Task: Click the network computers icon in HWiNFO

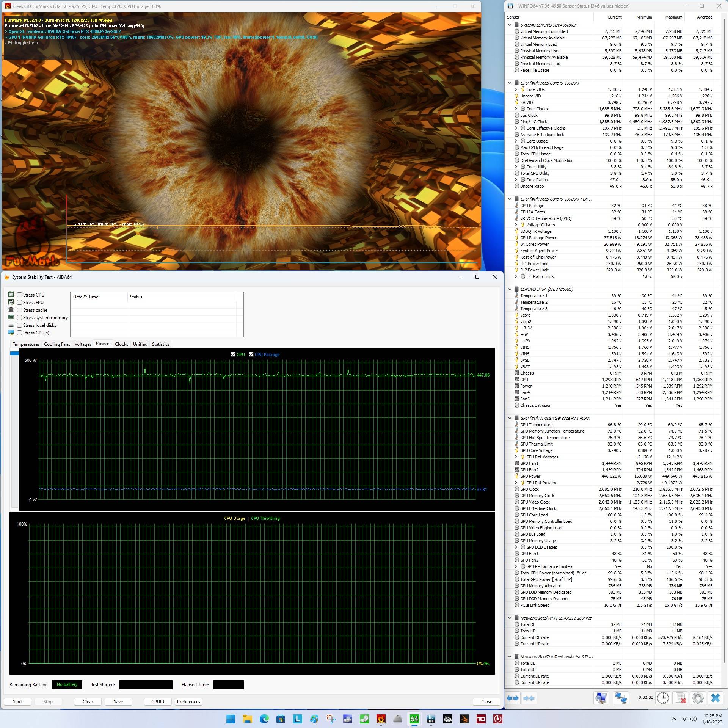Action: (x=621, y=698)
